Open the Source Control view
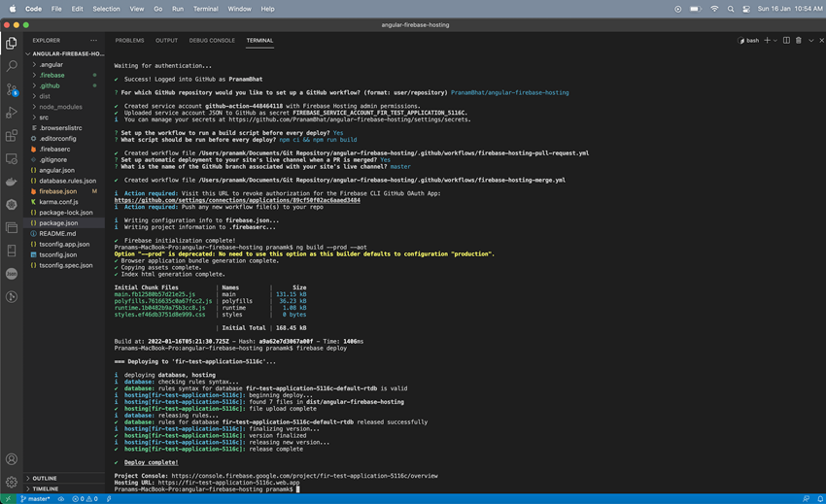 tap(12, 89)
